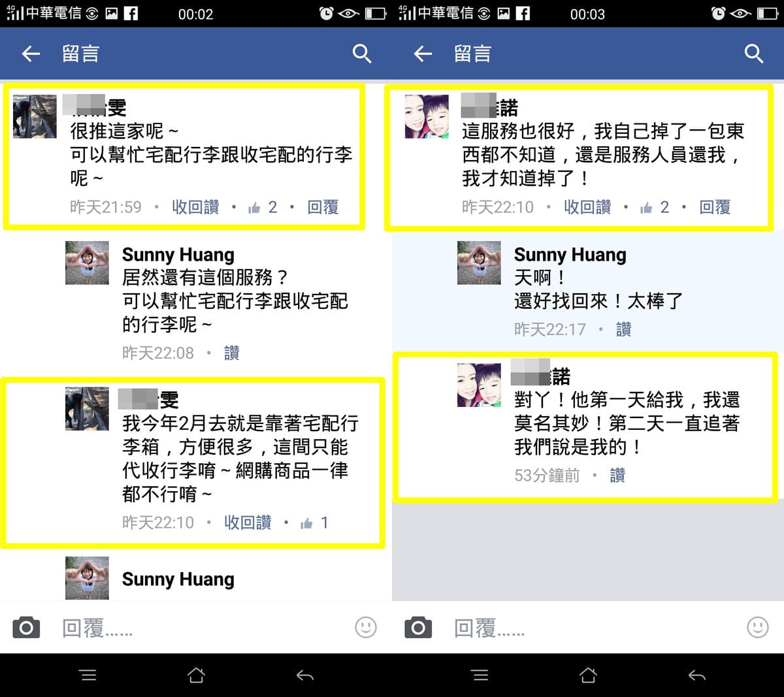This screenshot has width=784, height=697.
Task: Open emoji smiley in left reply bar
Action: [366, 628]
